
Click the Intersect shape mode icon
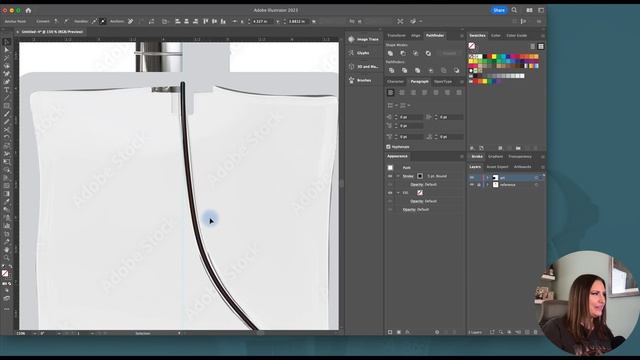point(416,53)
